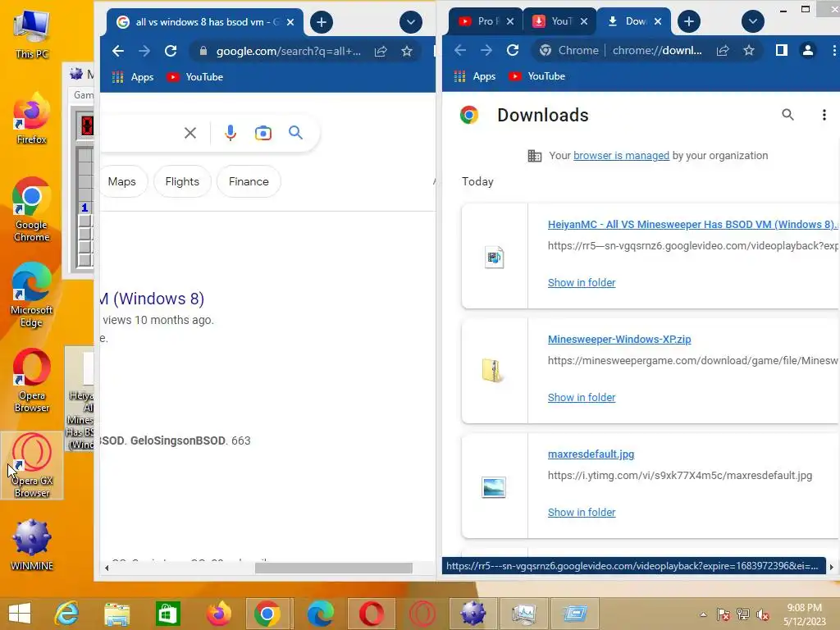The height and width of the screenshot is (630, 840).
Task: Click the Google address bar URL
Action: click(x=288, y=51)
